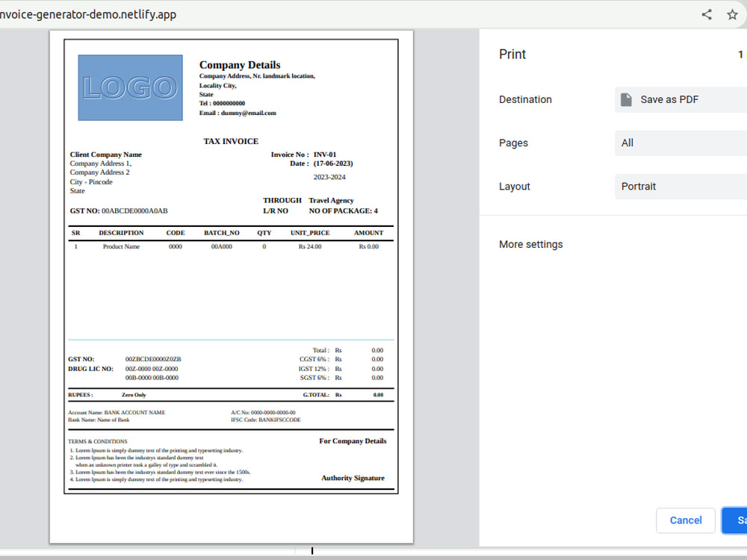Open the Layout dropdown set to Portrait
The image size is (747, 560).
(681, 186)
